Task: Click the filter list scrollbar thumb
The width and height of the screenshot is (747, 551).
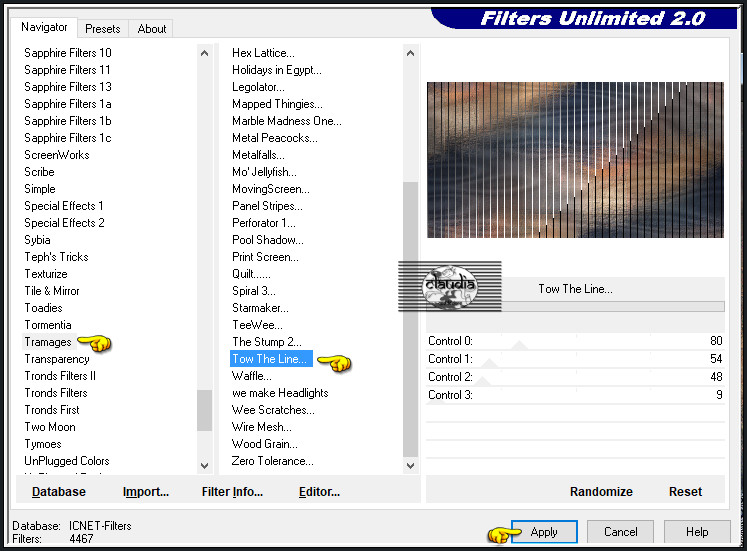Action: pos(410,319)
